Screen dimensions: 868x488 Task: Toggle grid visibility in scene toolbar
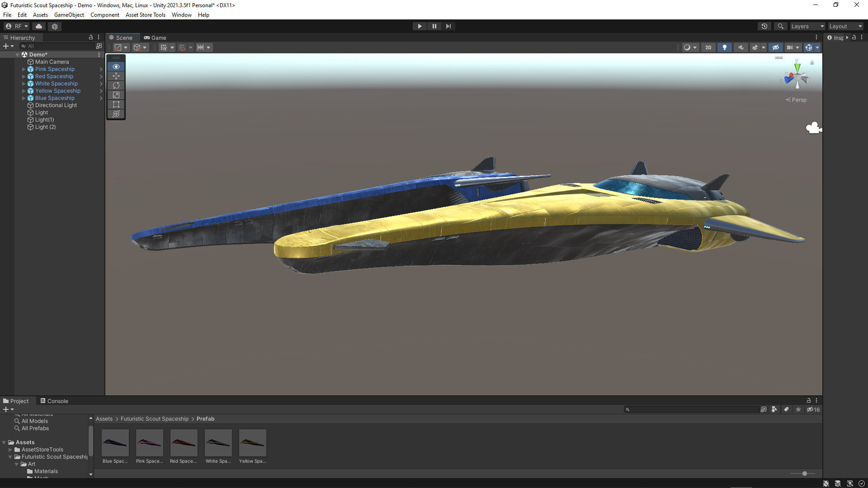click(x=163, y=47)
